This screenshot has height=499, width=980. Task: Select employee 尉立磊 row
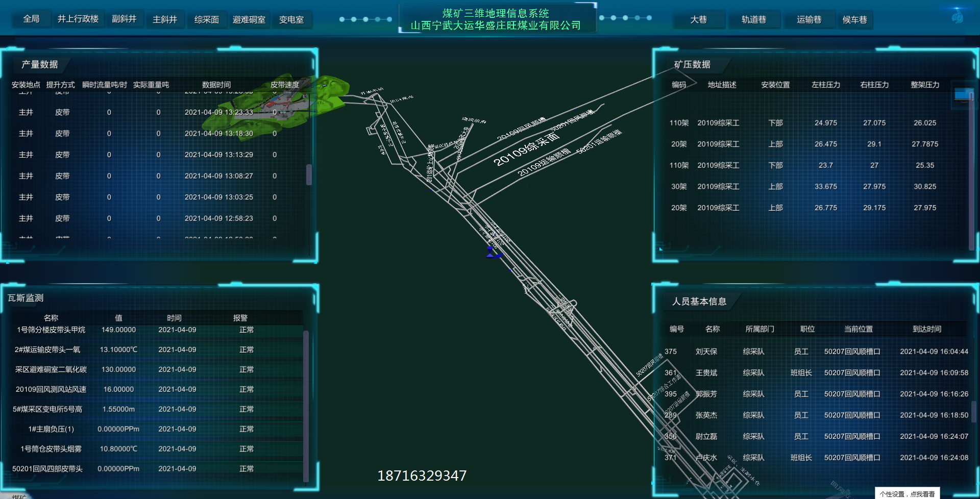click(x=816, y=436)
